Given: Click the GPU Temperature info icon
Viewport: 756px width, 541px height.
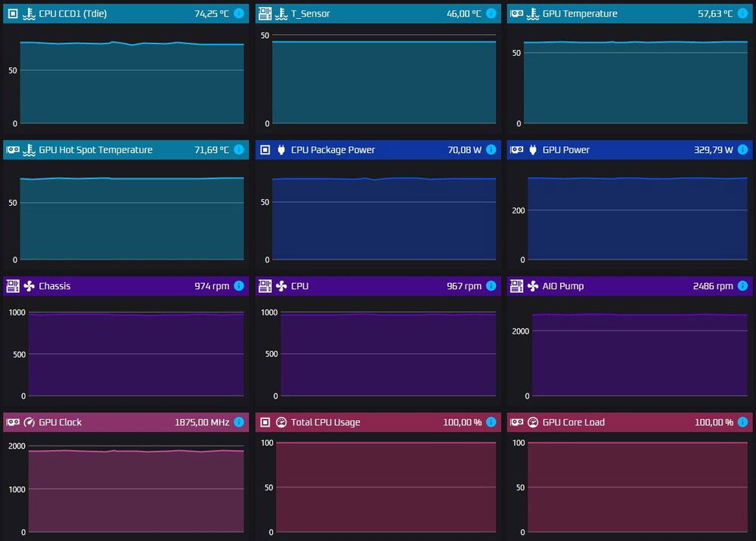Looking at the screenshot, I should pos(743,14).
